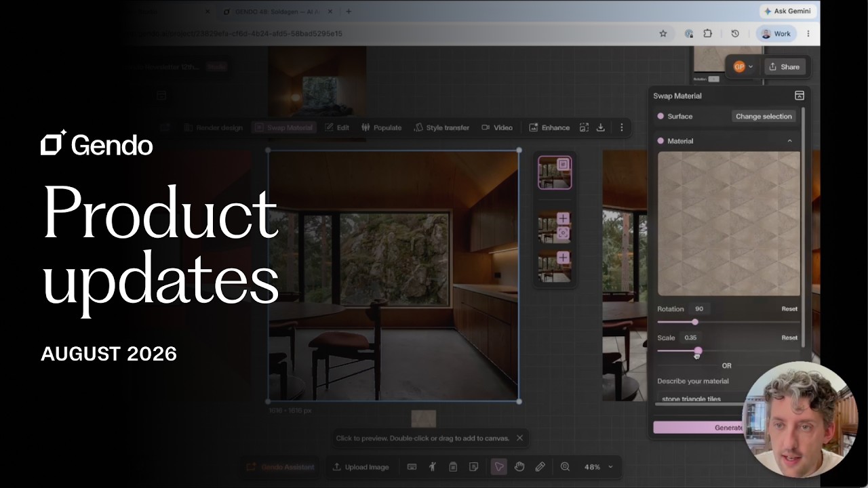Select the Video tool
Viewport: 868px width, 488px height.
[x=497, y=127]
